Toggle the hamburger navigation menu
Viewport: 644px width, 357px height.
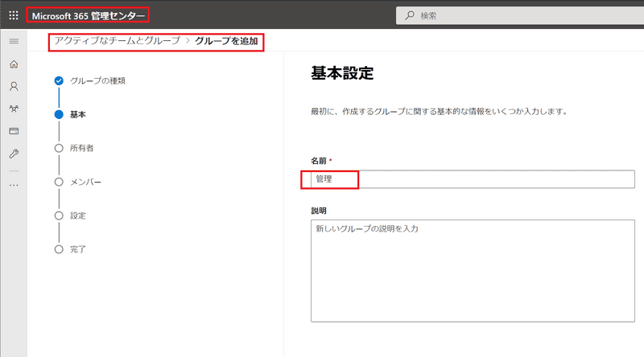pyautogui.click(x=13, y=41)
